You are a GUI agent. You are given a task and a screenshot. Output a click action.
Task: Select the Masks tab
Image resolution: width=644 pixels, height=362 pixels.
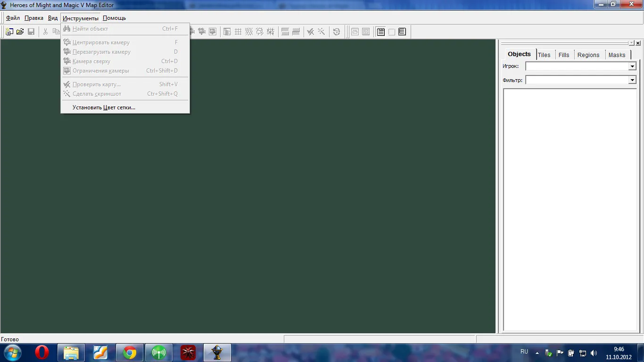tap(617, 55)
